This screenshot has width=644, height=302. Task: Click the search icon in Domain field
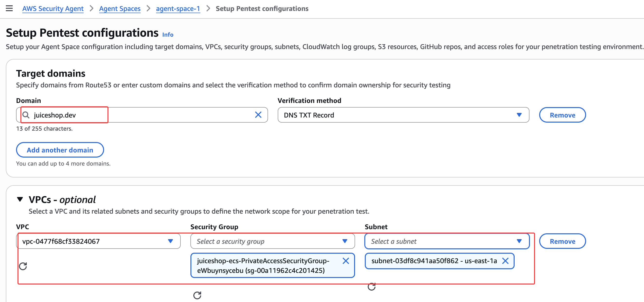coord(26,115)
